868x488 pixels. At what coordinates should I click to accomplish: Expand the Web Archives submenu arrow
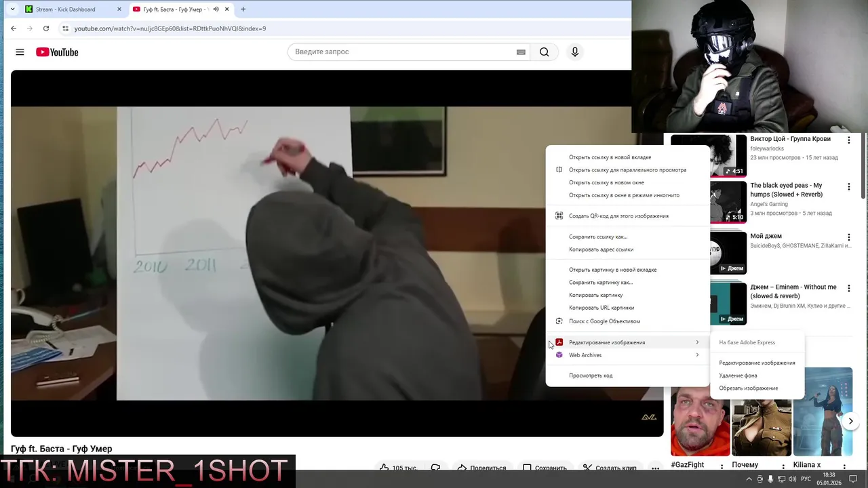pos(697,355)
